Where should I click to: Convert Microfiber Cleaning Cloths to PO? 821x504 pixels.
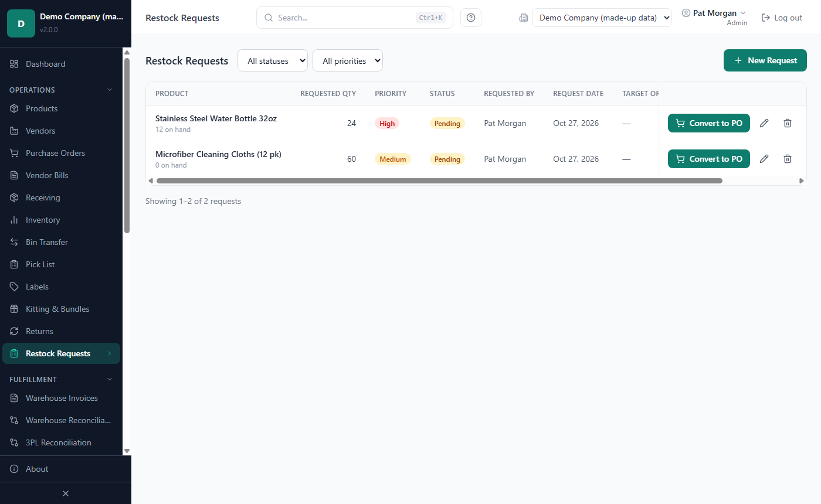click(709, 159)
